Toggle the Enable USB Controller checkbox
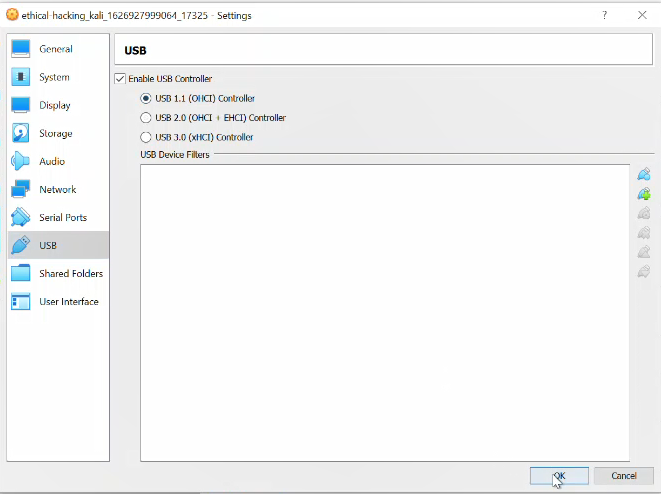This screenshot has width=661, height=494. [x=120, y=79]
